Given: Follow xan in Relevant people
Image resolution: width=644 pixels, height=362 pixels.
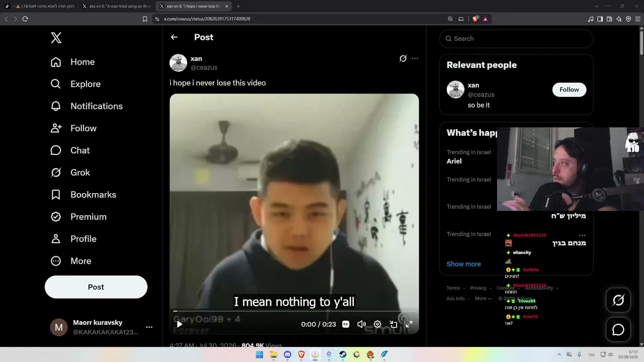Looking at the screenshot, I should tap(569, 89).
